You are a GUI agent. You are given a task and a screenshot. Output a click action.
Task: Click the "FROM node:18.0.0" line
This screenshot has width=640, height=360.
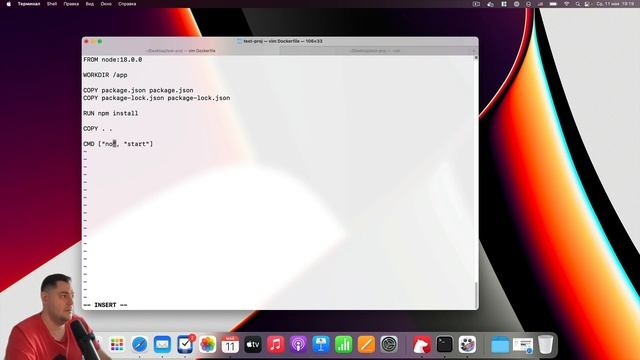click(x=113, y=60)
